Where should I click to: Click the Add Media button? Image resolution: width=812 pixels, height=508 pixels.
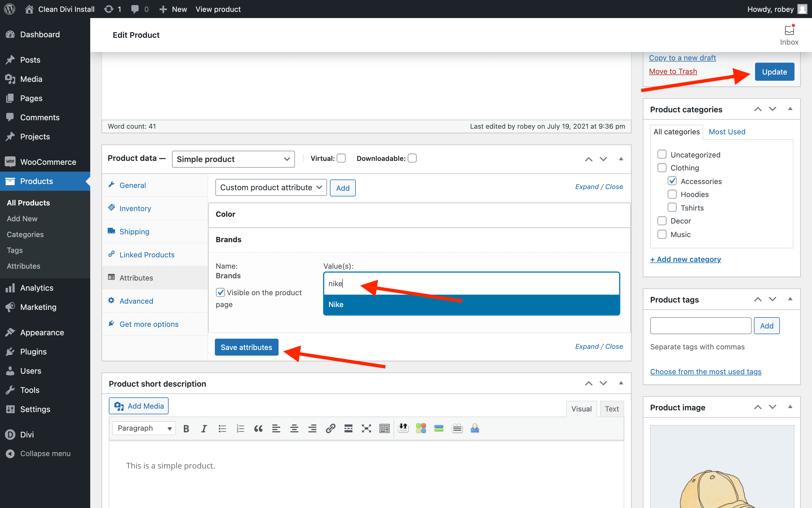(x=139, y=406)
